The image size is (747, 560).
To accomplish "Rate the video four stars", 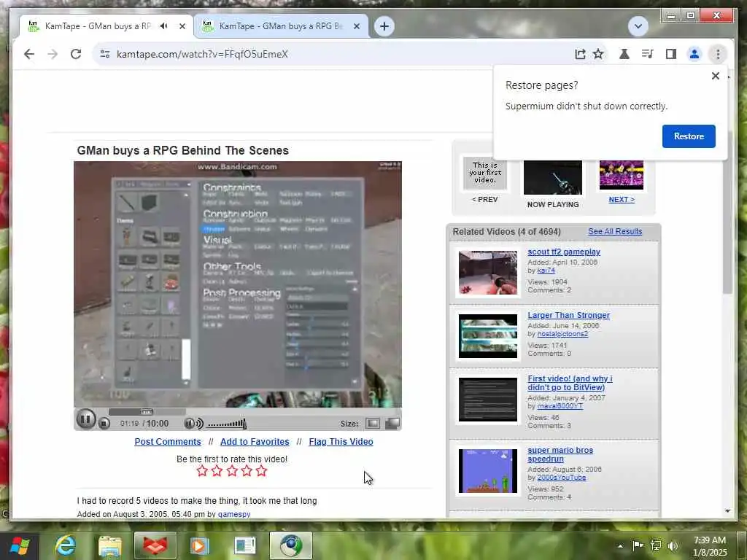I will (247, 471).
